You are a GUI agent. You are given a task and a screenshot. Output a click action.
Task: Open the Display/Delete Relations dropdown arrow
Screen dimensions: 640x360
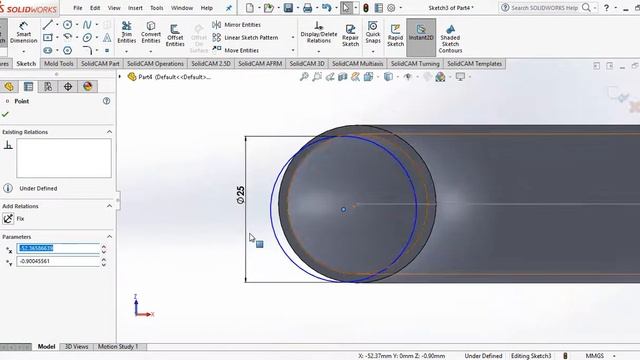pos(319,51)
